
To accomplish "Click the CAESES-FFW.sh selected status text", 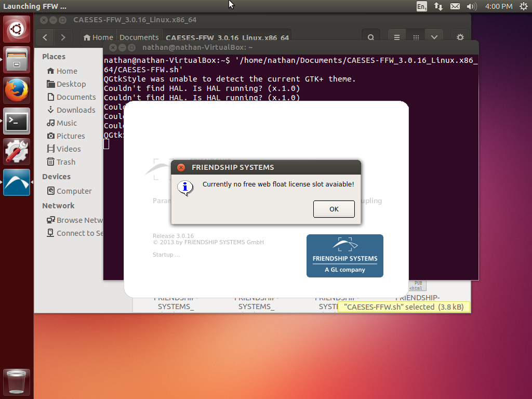I will click(x=404, y=307).
